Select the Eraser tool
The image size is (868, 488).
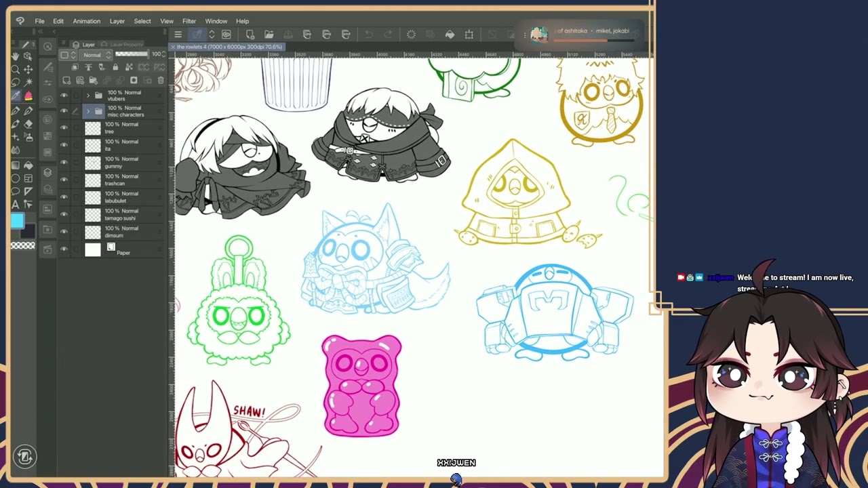tap(28, 124)
